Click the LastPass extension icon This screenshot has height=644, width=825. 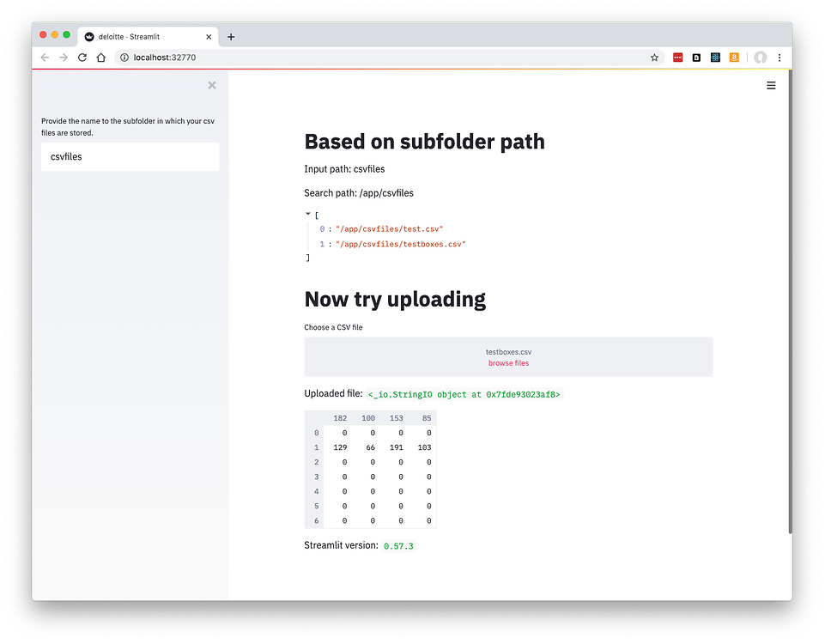tap(677, 57)
